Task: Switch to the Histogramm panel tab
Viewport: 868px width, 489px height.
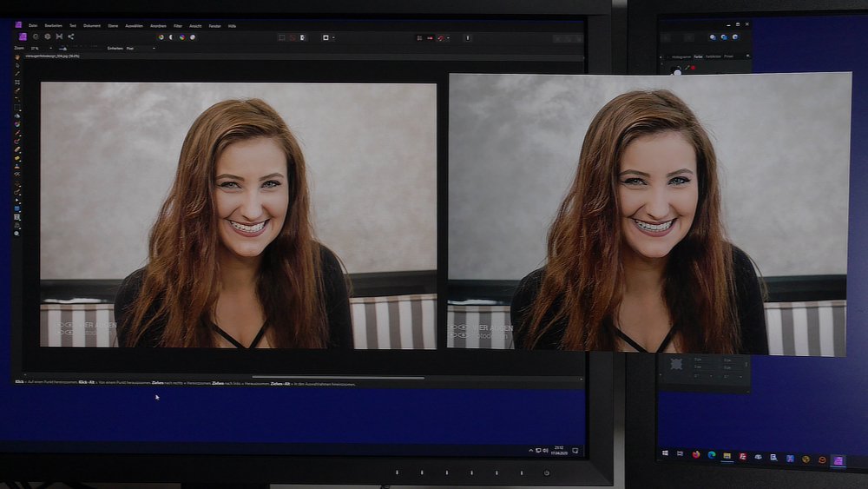Action: point(681,56)
